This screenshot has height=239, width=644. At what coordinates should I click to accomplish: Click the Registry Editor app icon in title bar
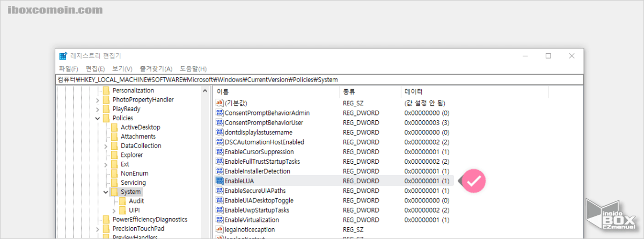click(x=63, y=56)
